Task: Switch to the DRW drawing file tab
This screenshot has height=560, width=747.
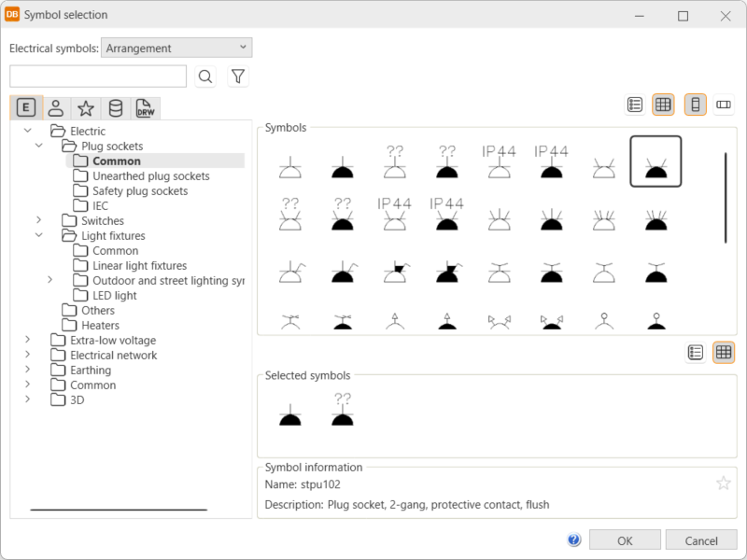Action: click(145, 108)
